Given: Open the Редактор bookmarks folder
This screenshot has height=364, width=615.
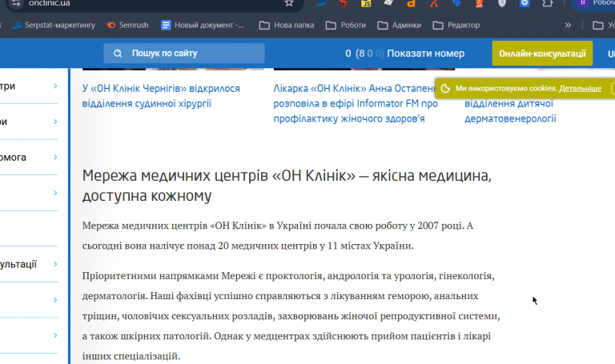Looking at the screenshot, I should (456, 25).
